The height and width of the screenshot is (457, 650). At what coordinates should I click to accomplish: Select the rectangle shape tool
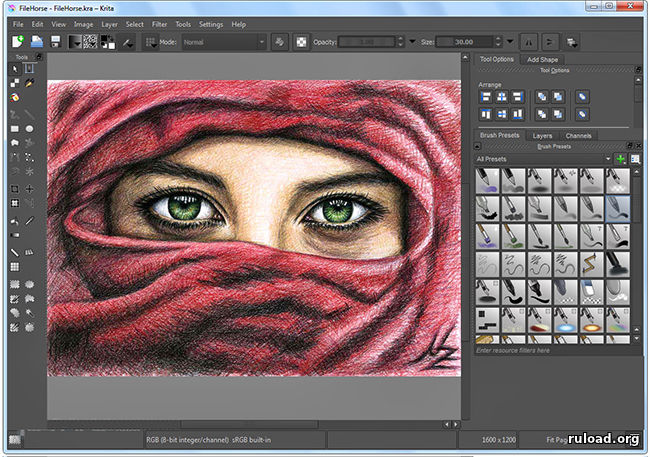point(15,129)
